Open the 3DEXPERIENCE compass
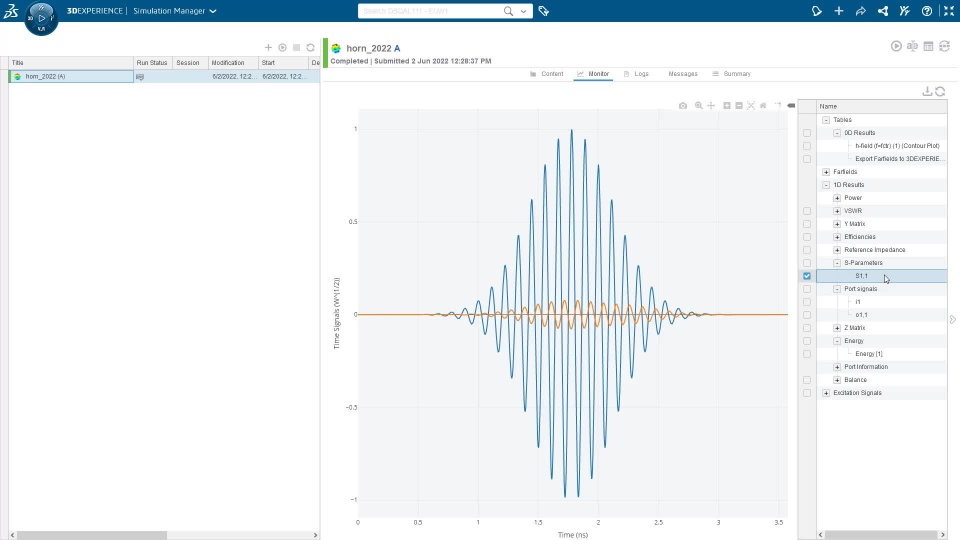Image resolution: width=960 pixels, height=540 pixels. pos(42,18)
